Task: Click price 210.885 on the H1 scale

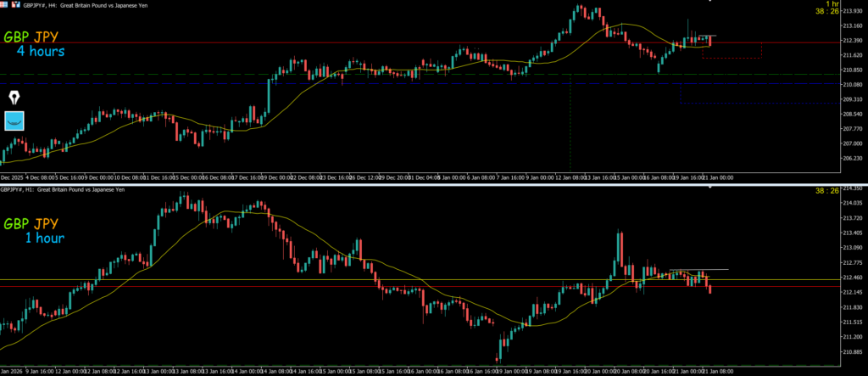Action: (x=853, y=351)
